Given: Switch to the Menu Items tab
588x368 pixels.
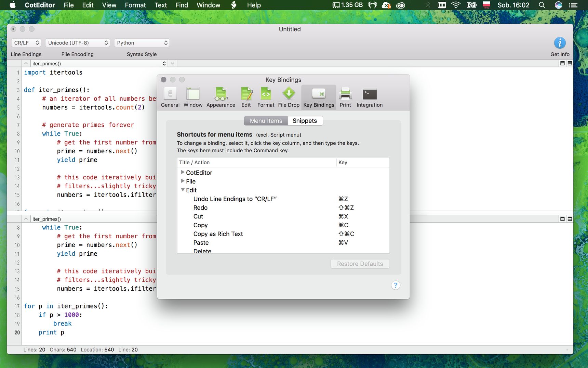Looking at the screenshot, I should 266,121.
